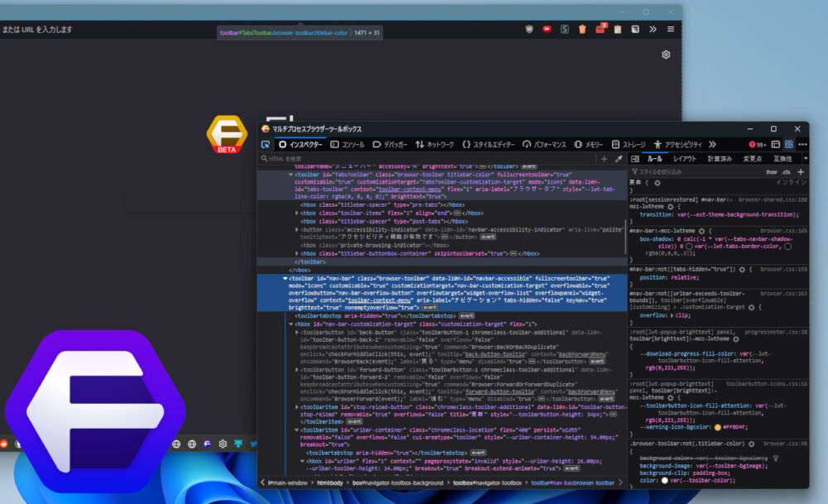Viewport: 828px width, 504px height.
Task: Click the white --toolbar-color swatch
Action: [665, 480]
